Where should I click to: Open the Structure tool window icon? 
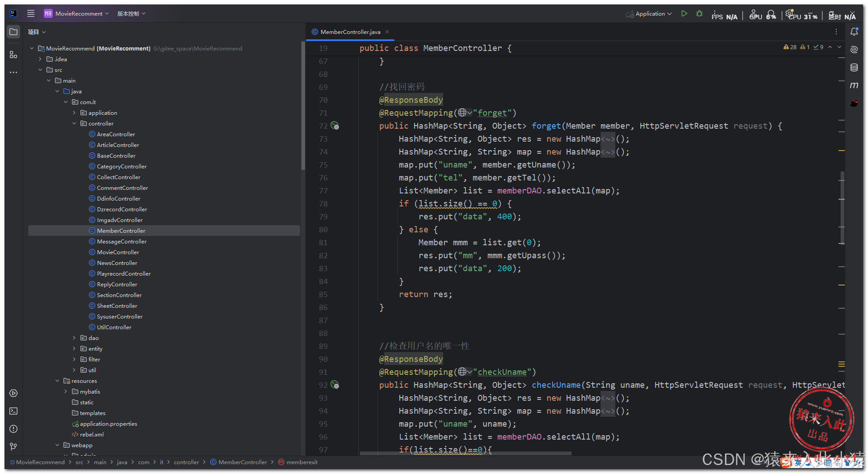pos(13,55)
